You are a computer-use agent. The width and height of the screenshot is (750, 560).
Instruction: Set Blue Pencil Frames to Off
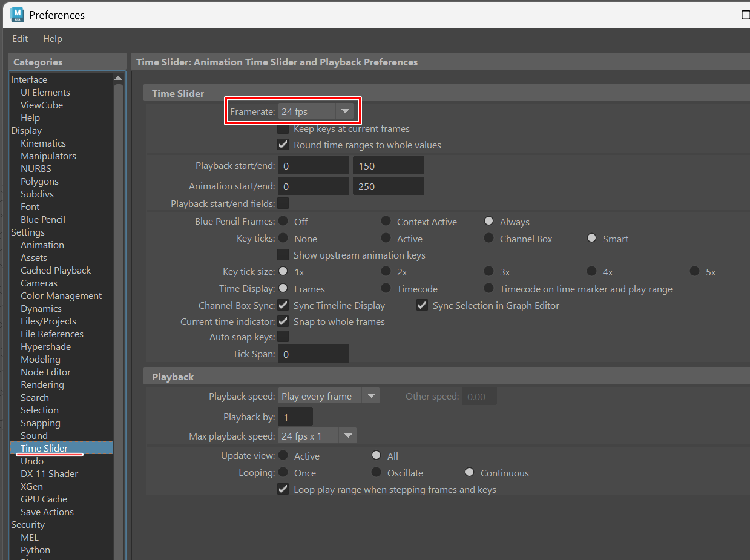pyautogui.click(x=283, y=221)
